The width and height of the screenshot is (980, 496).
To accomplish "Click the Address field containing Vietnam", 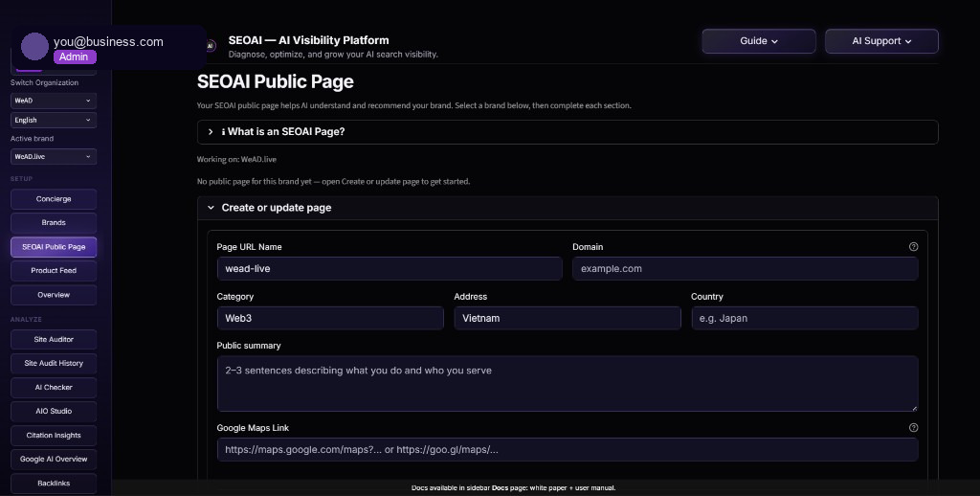I will pyautogui.click(x=568, y=318).
